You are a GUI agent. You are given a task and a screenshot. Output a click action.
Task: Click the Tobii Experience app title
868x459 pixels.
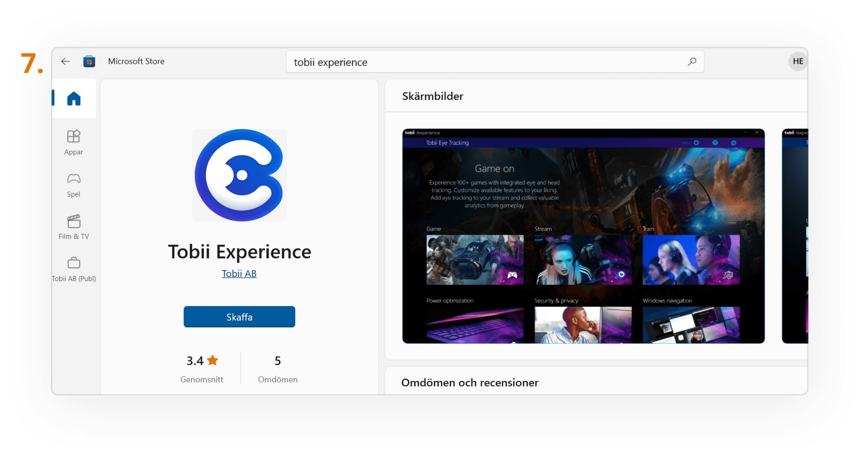[x=239, y=251]
